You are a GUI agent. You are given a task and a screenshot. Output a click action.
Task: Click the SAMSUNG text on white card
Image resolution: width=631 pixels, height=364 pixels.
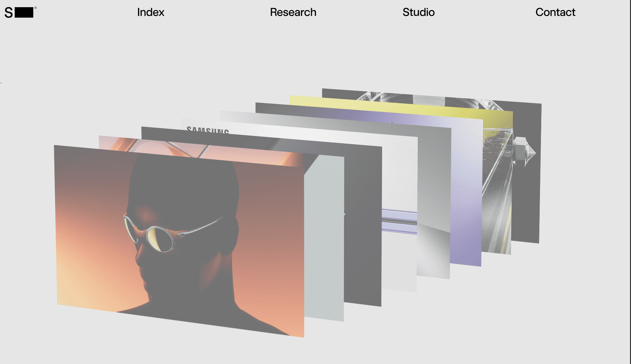(x=208, y=130)
